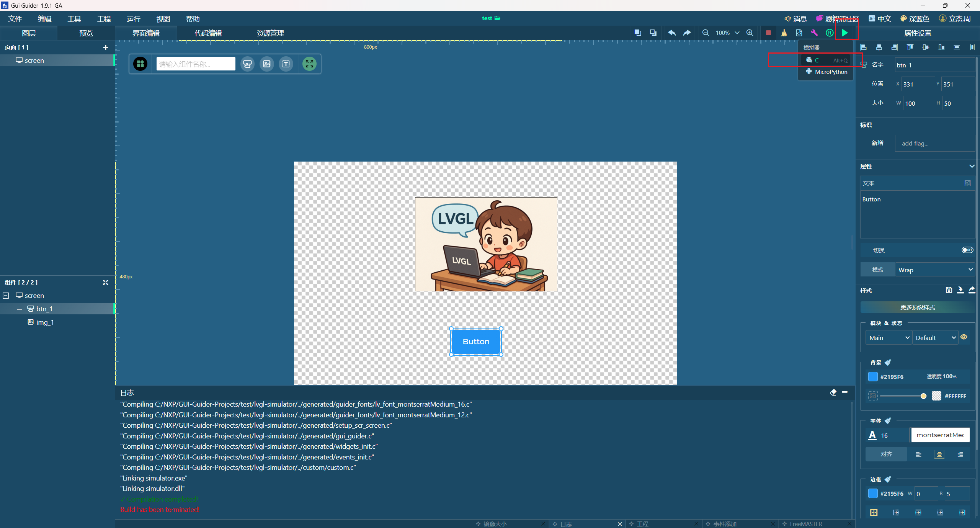980x528 pixels.
Task: Click the text label widget quick-add icon
Action: [x=286, y=64]
